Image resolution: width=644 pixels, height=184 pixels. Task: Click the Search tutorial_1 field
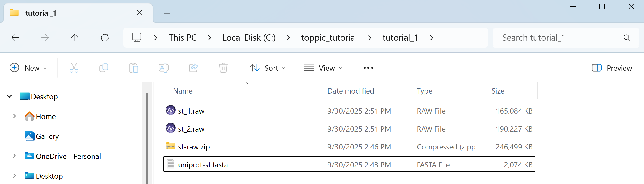566,38
